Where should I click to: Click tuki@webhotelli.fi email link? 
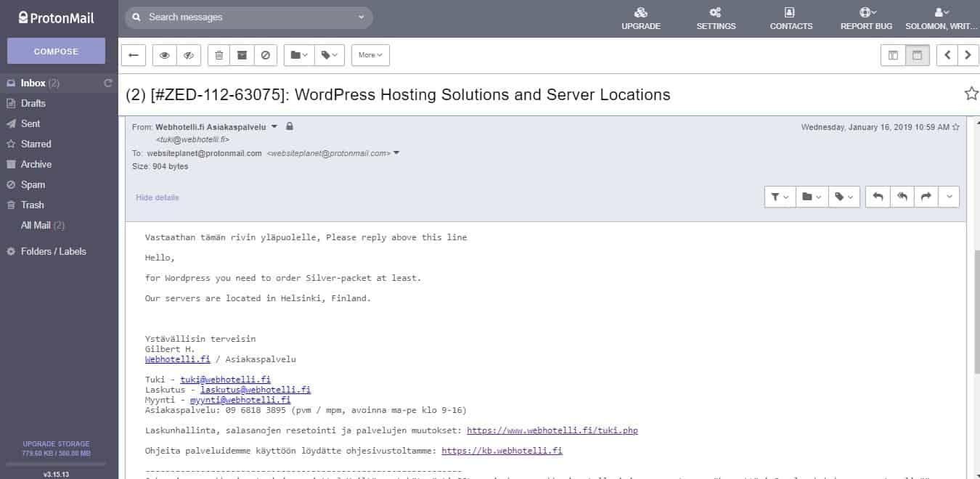tap(226, 380)
